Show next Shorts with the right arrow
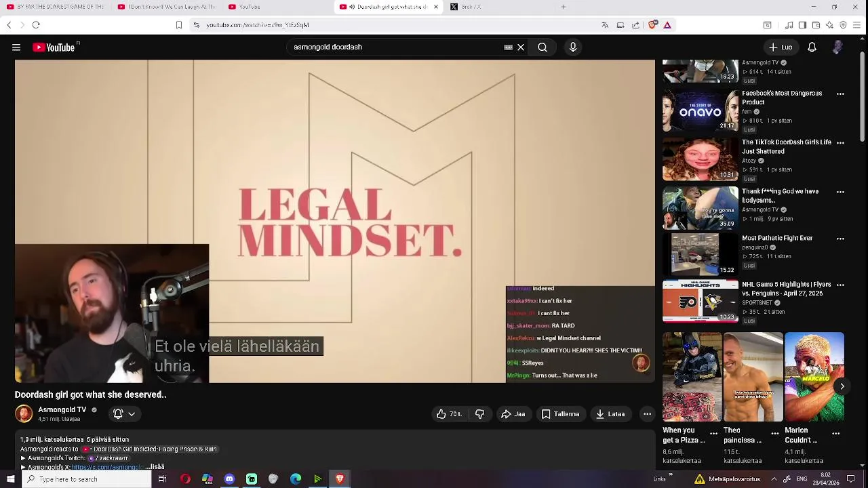This screenshot has width=868, height=488. [x=842, y=386]
